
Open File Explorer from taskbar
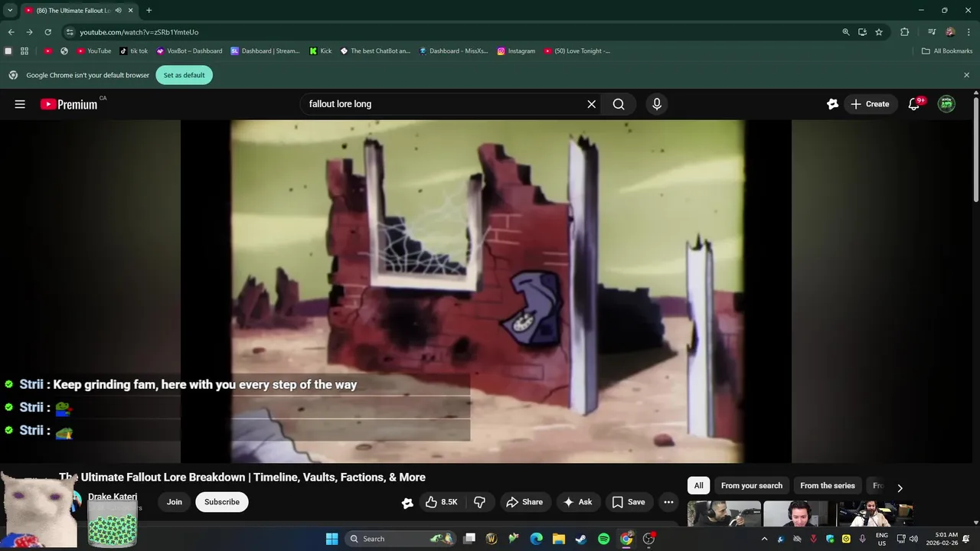click(x=559, y=539)
